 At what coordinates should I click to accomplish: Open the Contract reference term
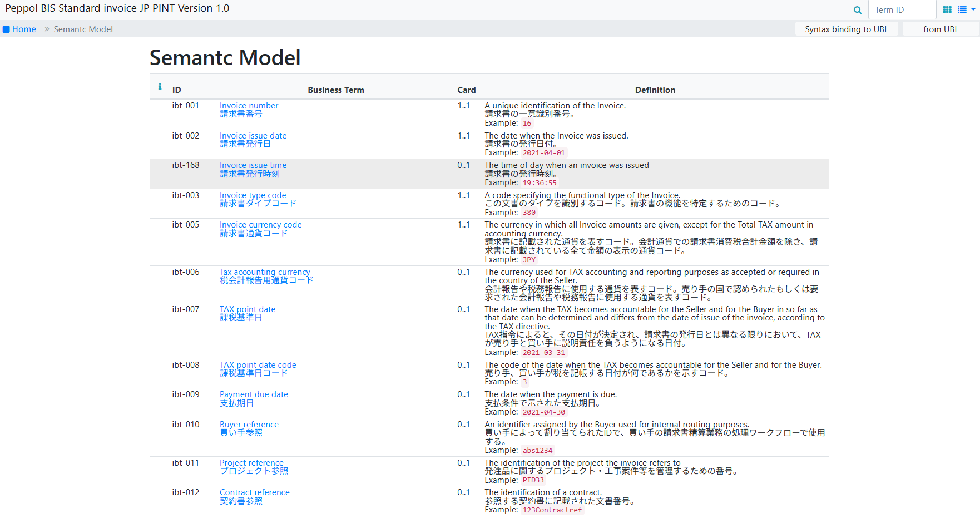click(x=254, y=492)
